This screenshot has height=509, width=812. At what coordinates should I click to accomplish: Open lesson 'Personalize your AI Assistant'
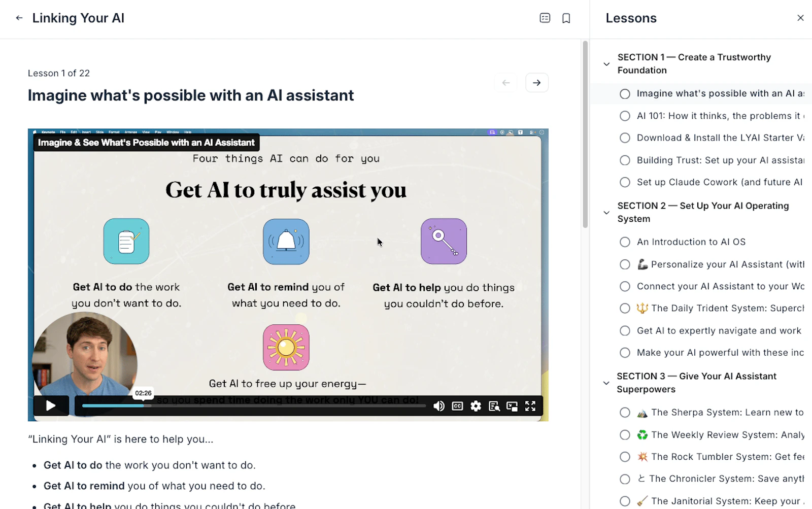[720, 264]
